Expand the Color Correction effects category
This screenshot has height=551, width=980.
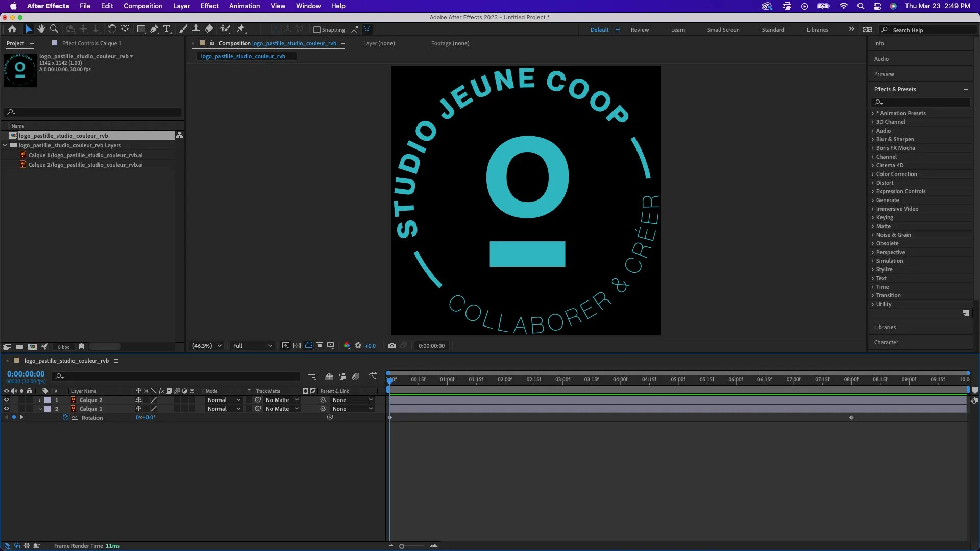[x=872, y=174]
